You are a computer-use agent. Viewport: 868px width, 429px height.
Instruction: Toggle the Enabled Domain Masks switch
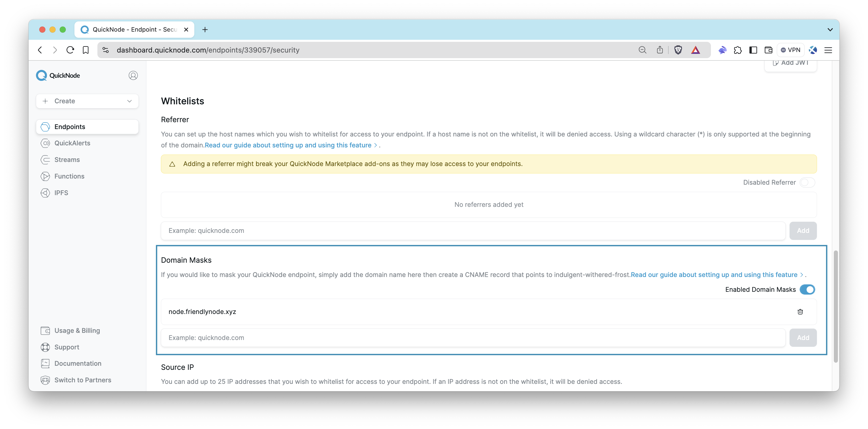pos(807,289)
